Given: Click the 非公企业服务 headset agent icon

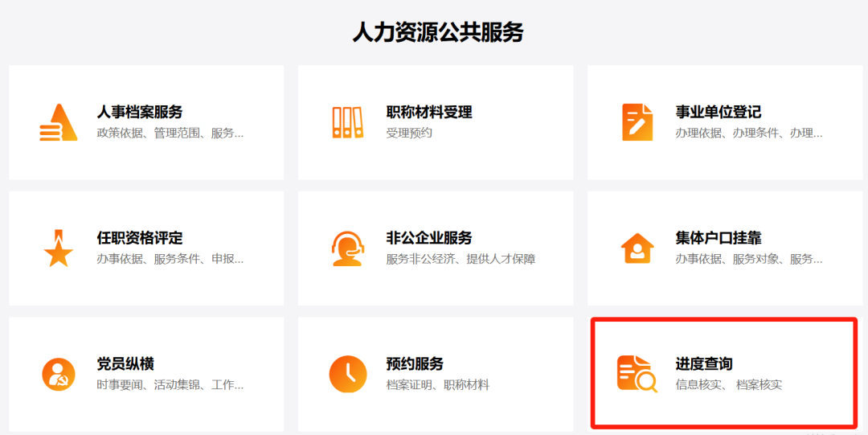Looking at the screenshot, I should click(347, 248).
